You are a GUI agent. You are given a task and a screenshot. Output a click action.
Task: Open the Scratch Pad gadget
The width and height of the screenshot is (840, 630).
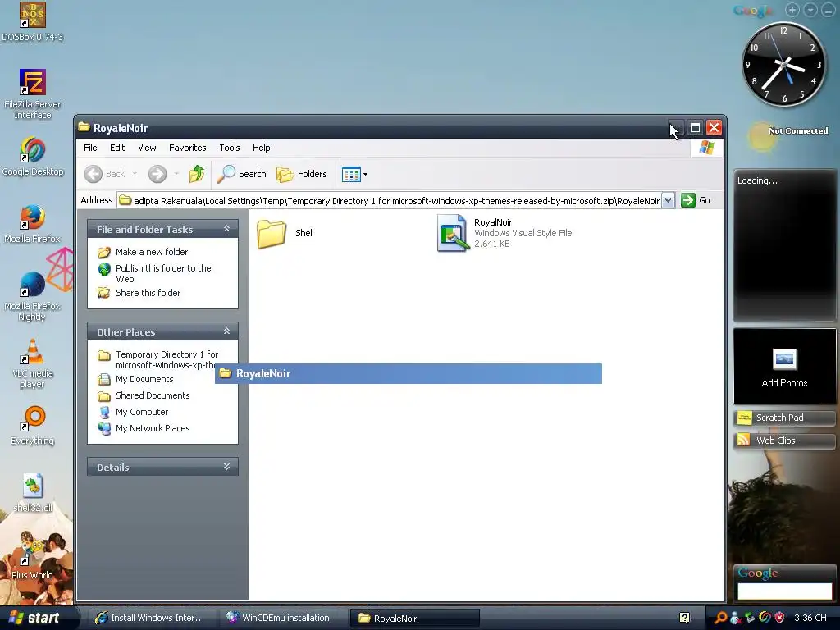(x=784, y=418)
